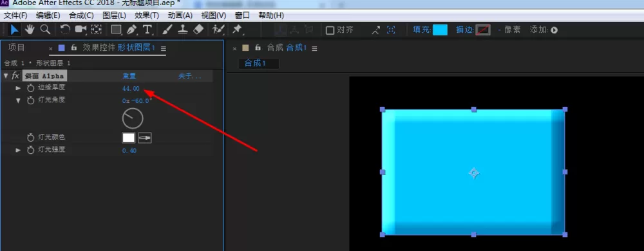Image resolution: width=644 pixels, height=251 pixels.
Task: Collapse the 灯光角度 property
Action: (18, 100)
